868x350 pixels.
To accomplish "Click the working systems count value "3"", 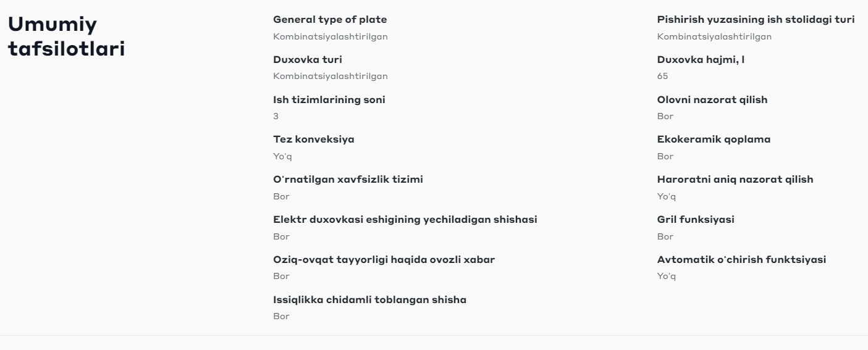I will tap(276, 117).
